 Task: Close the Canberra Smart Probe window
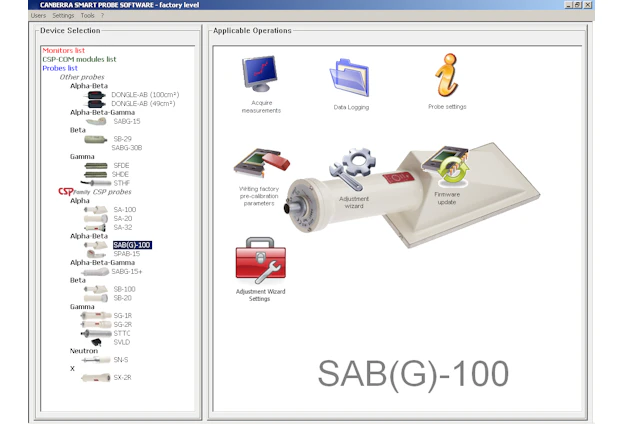coord(588,5)
